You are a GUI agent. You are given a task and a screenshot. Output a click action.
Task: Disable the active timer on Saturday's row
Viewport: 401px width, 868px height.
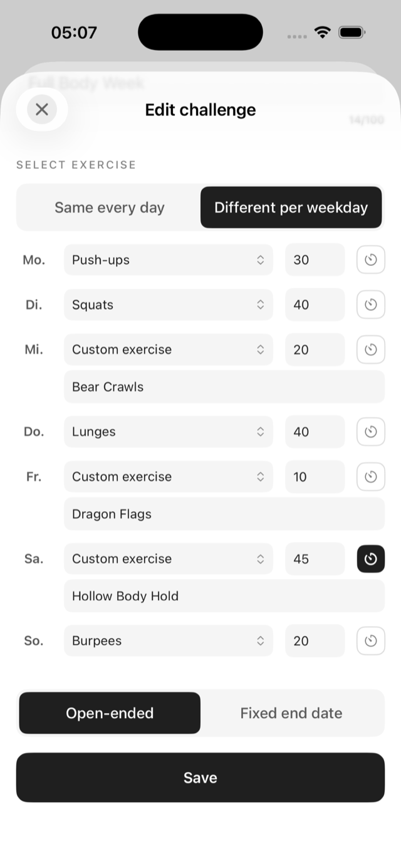371,559
